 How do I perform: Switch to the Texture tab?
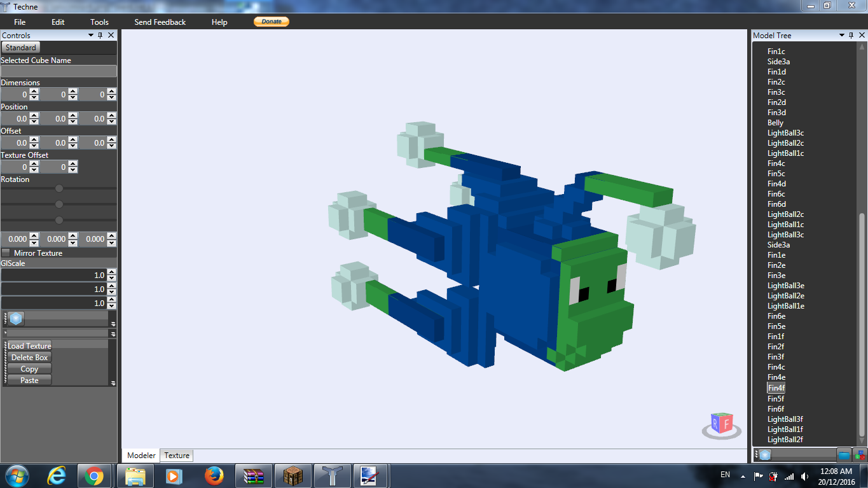coord(176,455)
